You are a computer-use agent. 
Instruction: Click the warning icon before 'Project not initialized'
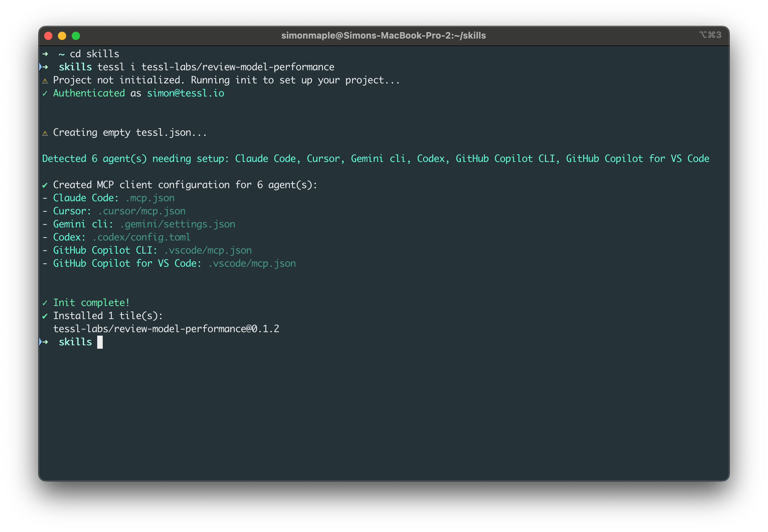(x=45, y=81)
